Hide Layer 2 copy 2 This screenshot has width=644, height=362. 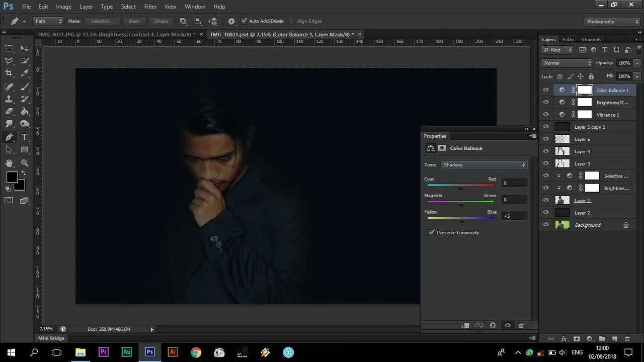tap(546, 127)
